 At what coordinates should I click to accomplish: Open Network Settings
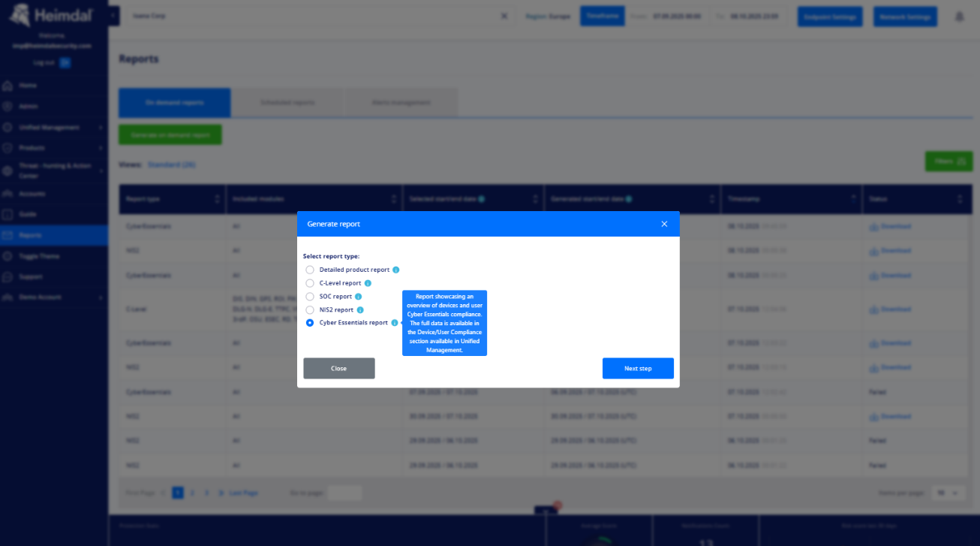[905, 17]
